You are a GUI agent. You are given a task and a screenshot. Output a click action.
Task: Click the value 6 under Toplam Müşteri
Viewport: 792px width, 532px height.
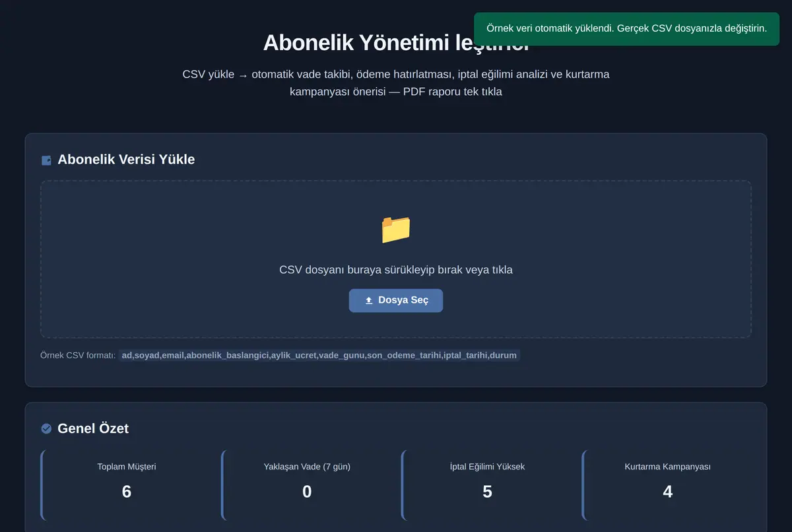(x=127, y=492)
